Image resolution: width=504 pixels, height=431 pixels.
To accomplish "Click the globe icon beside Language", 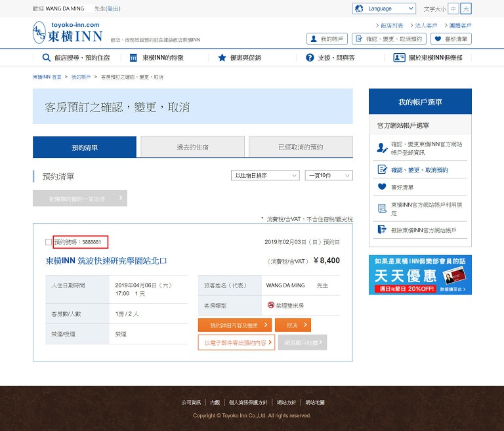I will [359, 9].
